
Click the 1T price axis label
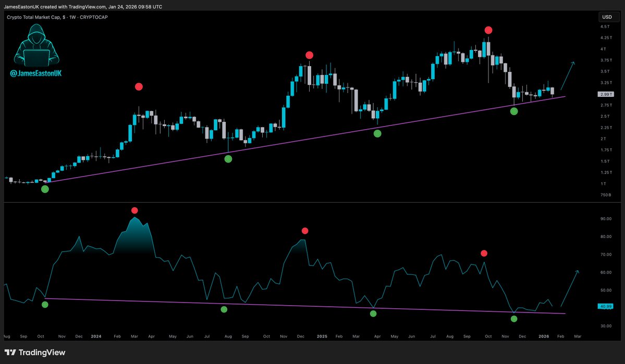point(603,184)
